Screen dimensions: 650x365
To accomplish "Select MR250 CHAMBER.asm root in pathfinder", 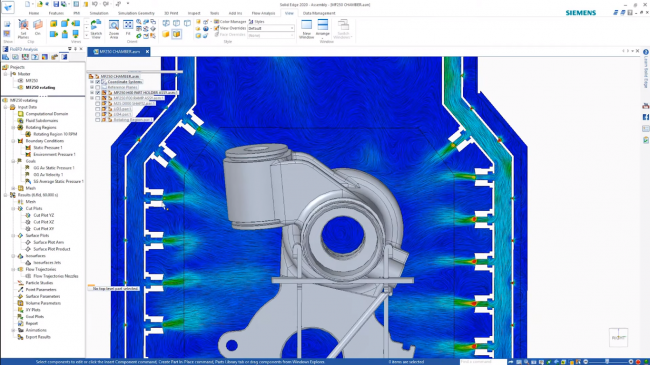I will (120, 76).
